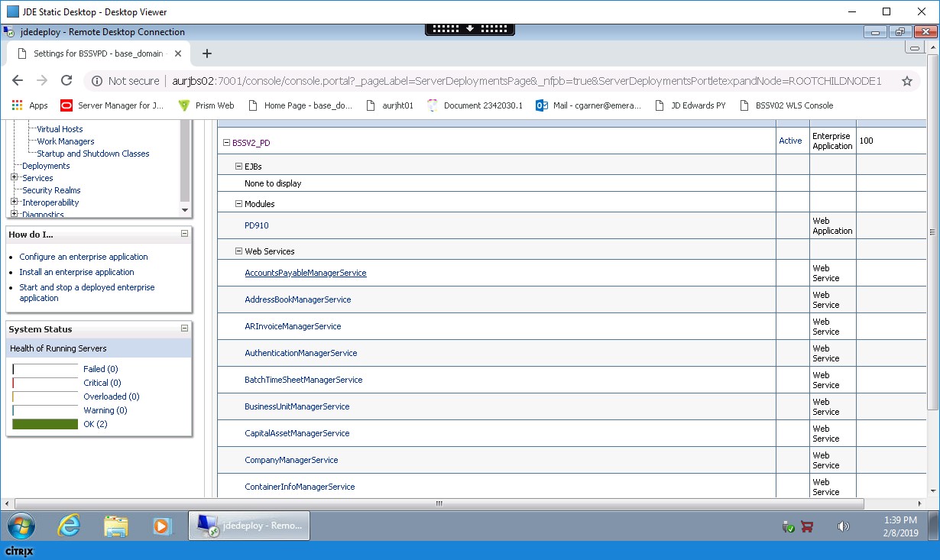Open AccountsPayableManagerService link
Viewport: 940px width, 560px height.
coord(306,273)
